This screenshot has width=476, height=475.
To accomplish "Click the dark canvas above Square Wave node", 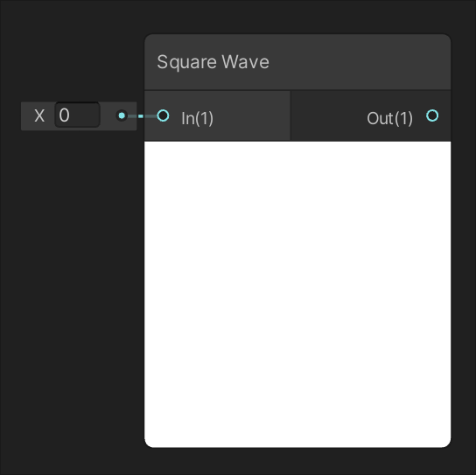I will click(297, 17).
